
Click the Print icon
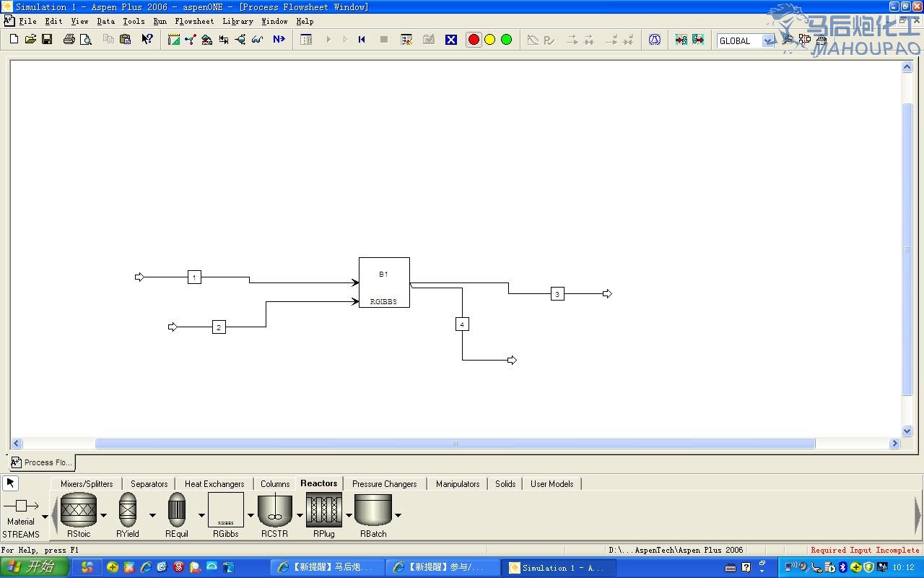point(69,40)
